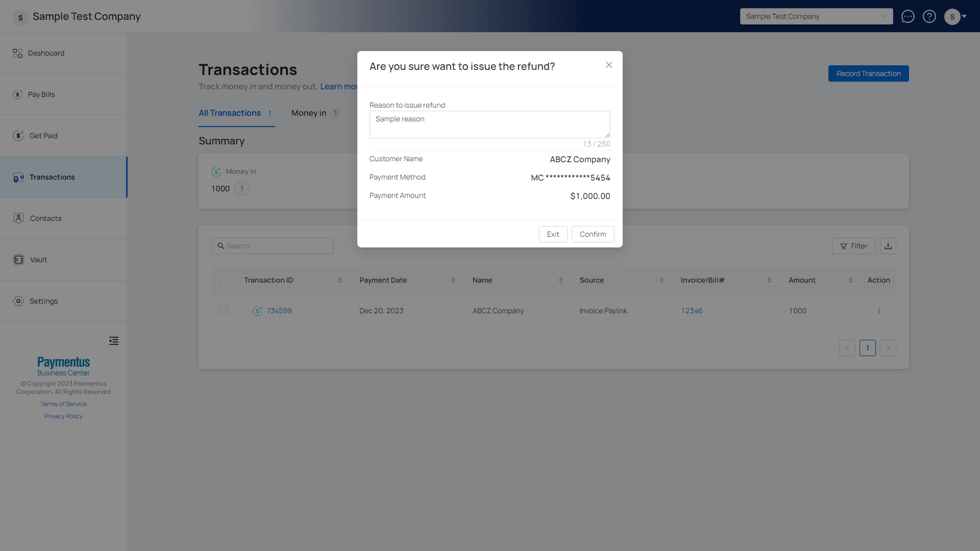980x551 pixels.
Task: Sort by Payment Date column arrows
Action: point(453,280)
